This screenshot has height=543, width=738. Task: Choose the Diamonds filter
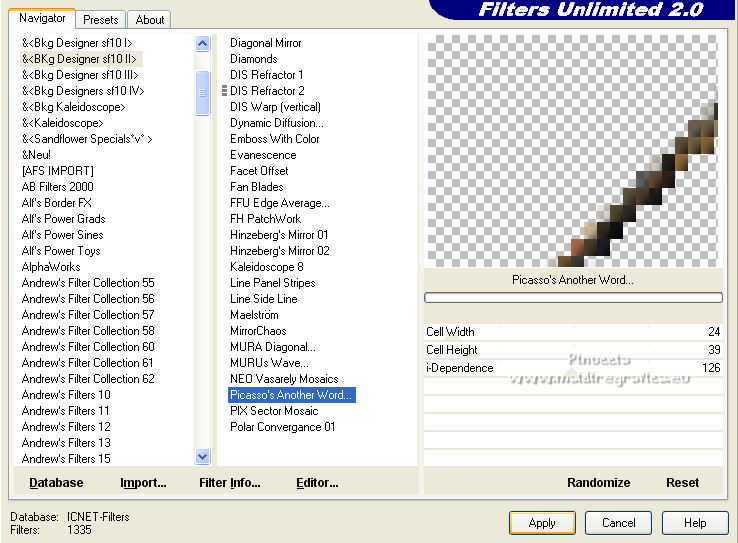(x=254, y=59)
